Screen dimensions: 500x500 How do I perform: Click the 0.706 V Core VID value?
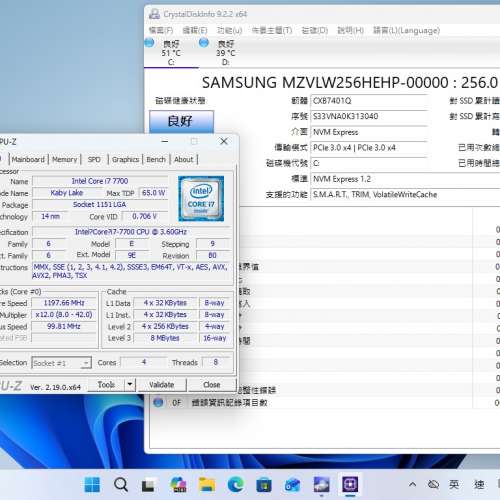[x=144, y=216]
